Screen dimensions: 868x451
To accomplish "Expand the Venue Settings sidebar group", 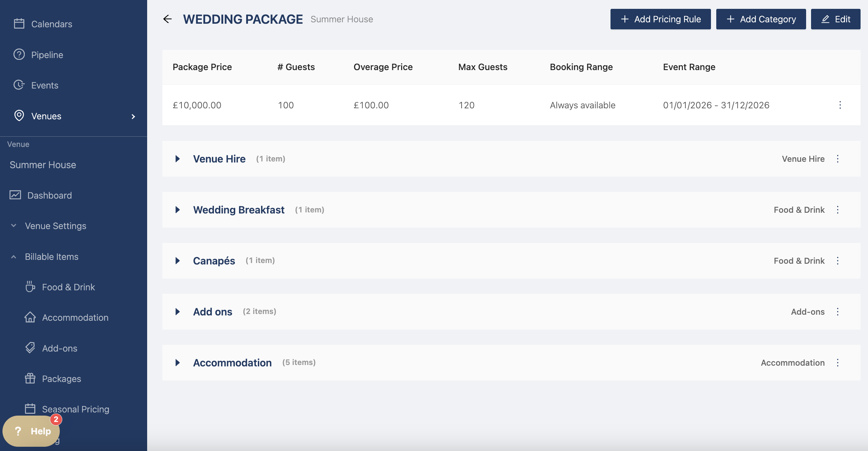I will pyautogui.click(x=55, y=226).
